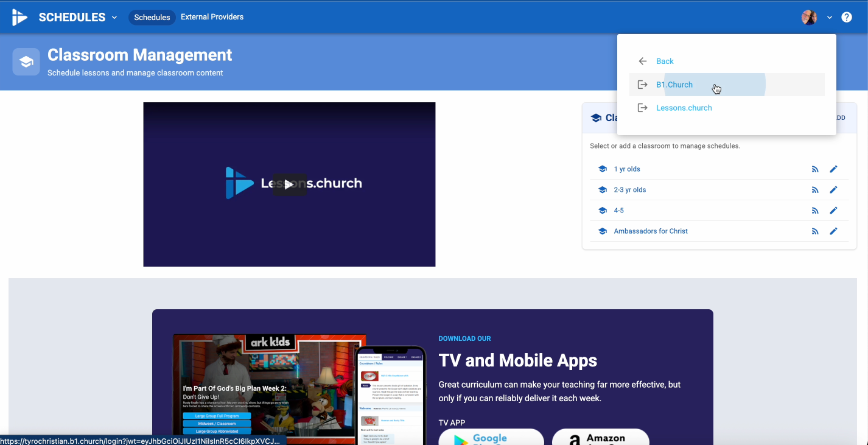This screenshot has width=868, height=445.
Task: Click the Lessons.church logo in header
Action: click(19, 17)
